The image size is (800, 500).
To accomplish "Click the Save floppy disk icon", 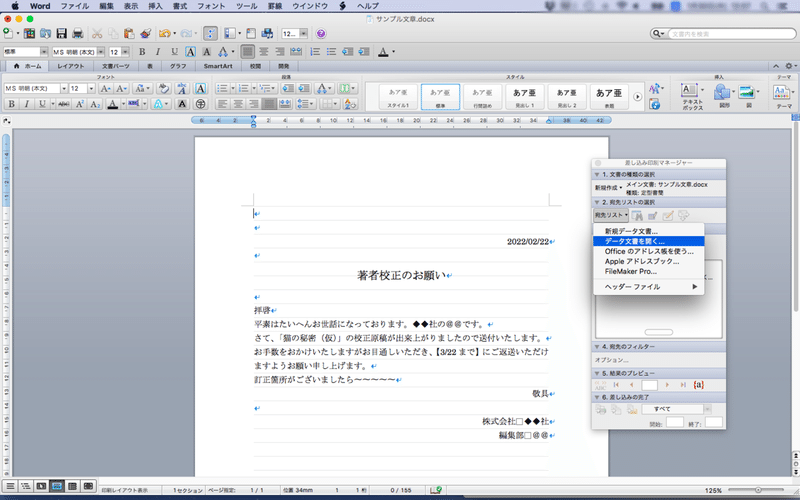I will point(62,34).
